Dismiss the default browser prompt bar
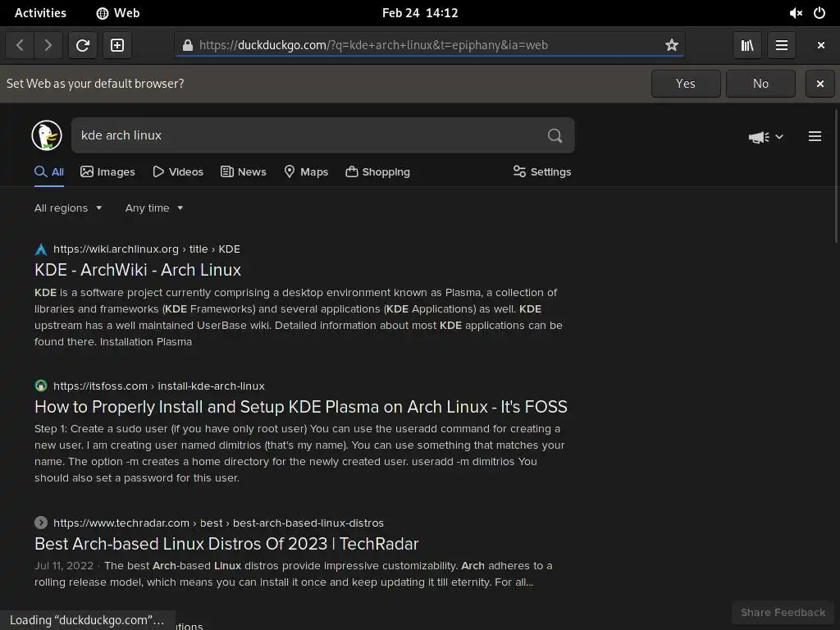This screenshot has height=630, width=840. [x=820, y=84]
